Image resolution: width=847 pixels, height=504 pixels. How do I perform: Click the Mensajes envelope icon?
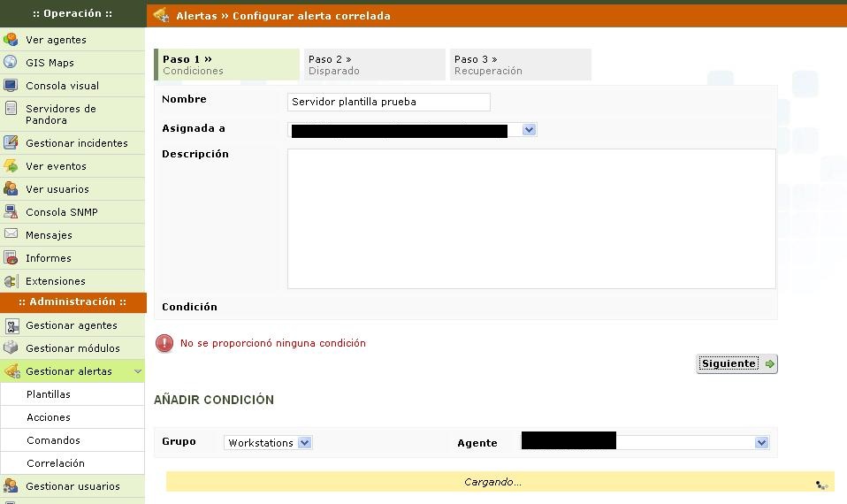11,235
